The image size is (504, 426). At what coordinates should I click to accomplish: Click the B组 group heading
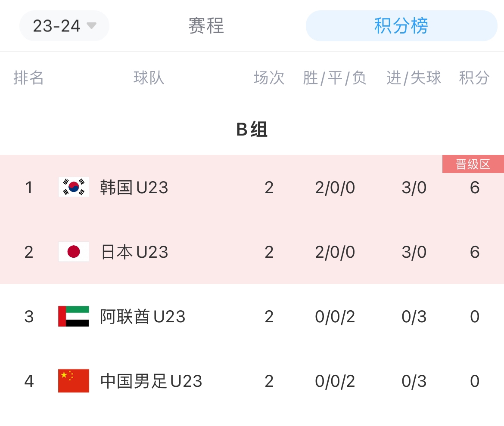pyautogui.click(x=252, y=130)
